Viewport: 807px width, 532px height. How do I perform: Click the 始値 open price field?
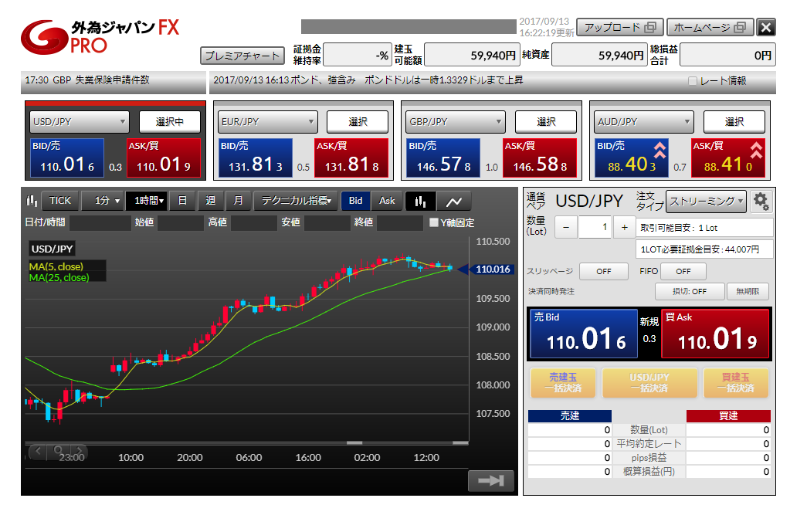pyautogui.click(x=181, y=223)
